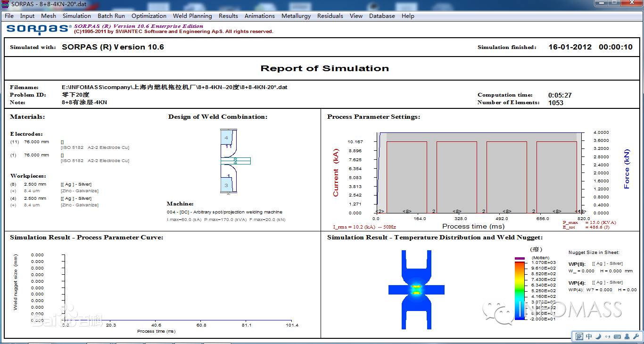644x344 pixels.
Task: Click the Workpieces heading
Action: [x=27, y=176]
